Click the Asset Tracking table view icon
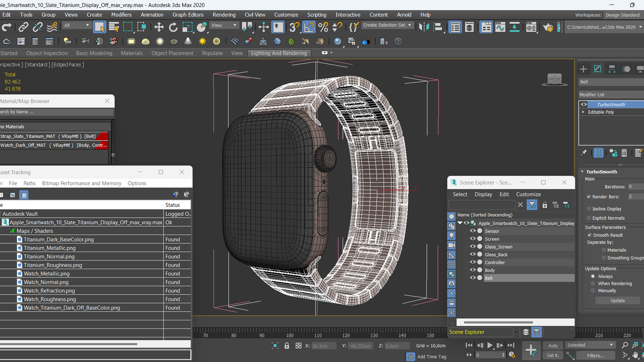644x362 pixels. pyautogui.click(x=24, y=195)
